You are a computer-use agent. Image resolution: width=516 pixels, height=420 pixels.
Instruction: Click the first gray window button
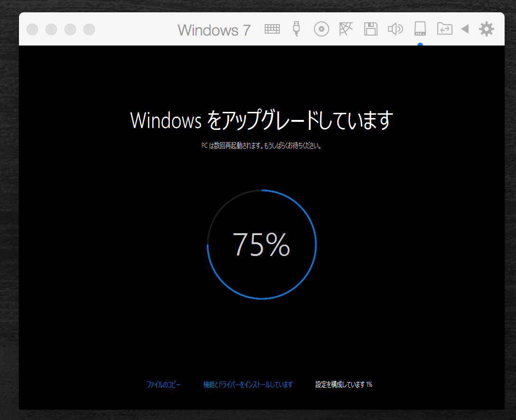(32, 29)
